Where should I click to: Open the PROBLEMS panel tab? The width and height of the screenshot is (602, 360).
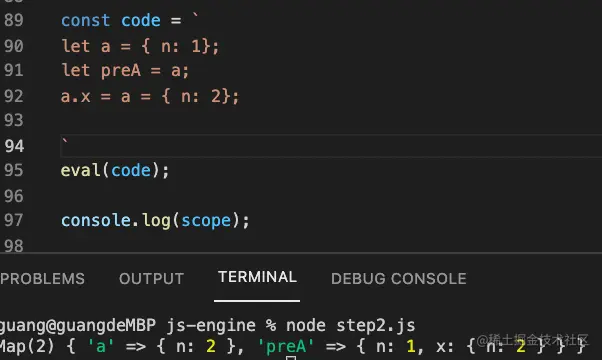(x=42, y=279)
